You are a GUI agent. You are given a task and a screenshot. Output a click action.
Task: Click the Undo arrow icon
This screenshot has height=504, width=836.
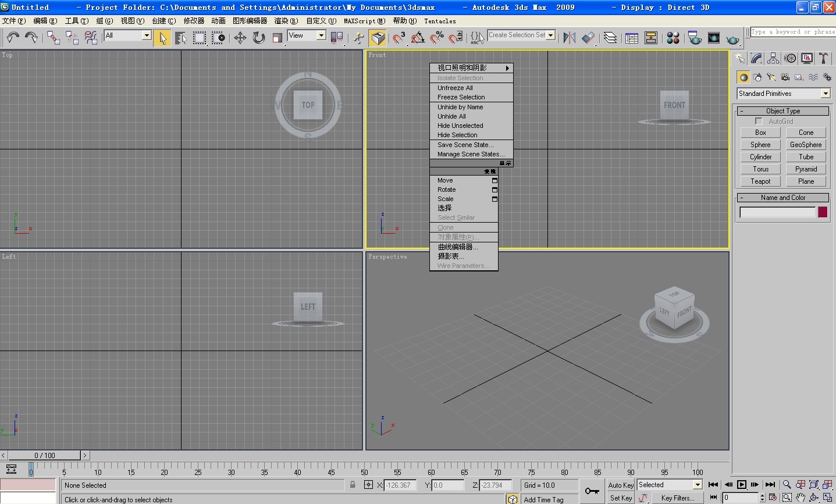[13, 38]
